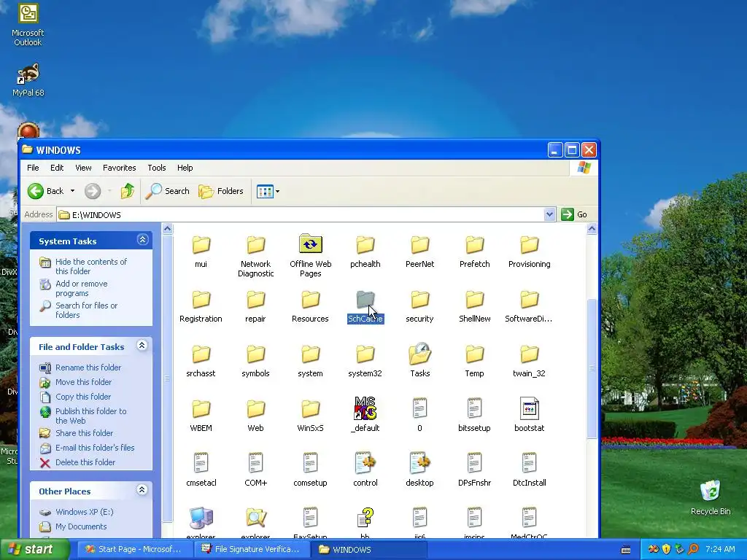
Task: Select the Registration folder
Action: click(201, 307)
